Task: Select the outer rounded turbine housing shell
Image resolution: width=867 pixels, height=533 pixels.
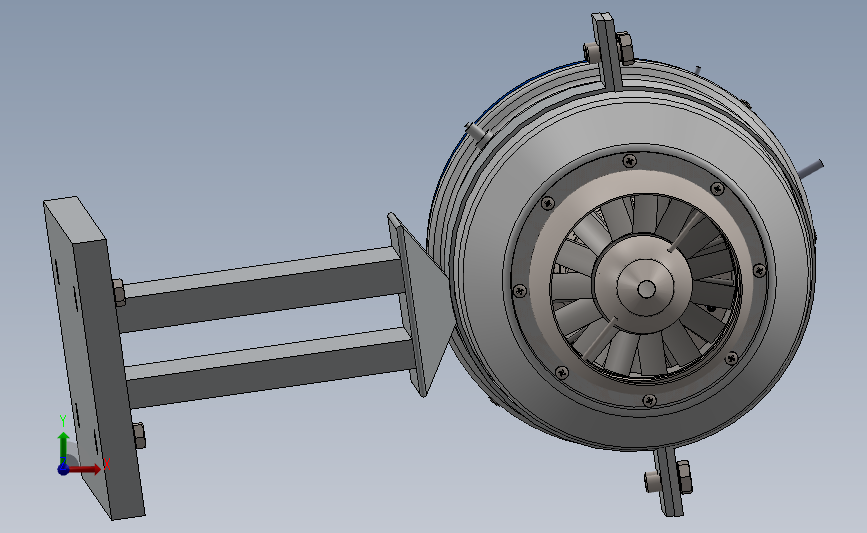Action: pyautogui.click(x=619, y=254)
